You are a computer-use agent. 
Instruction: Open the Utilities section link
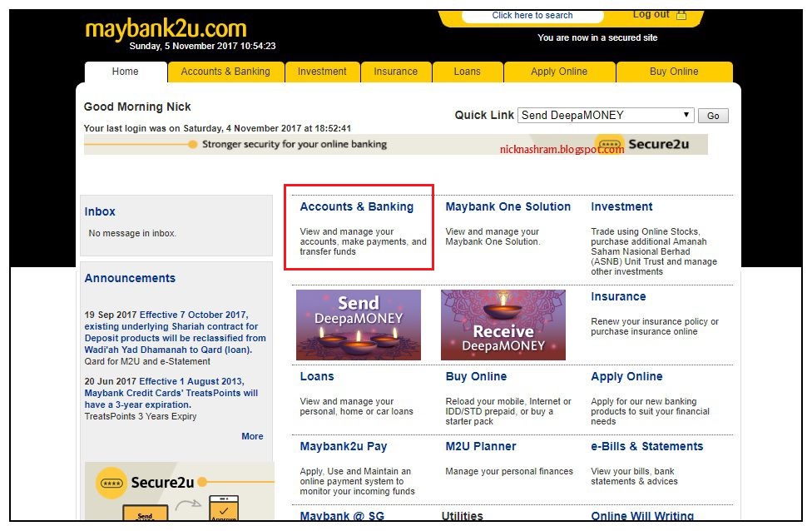(x=462, y=516)
